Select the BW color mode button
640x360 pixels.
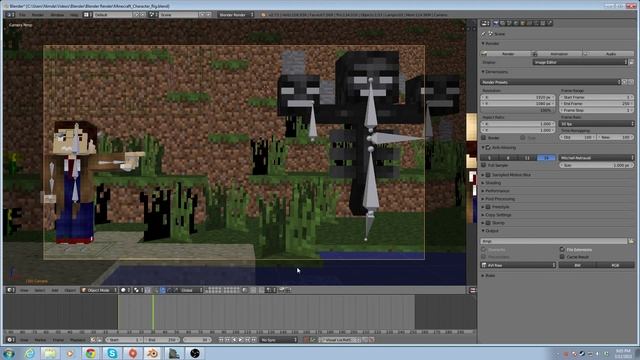tap(578, 265)
